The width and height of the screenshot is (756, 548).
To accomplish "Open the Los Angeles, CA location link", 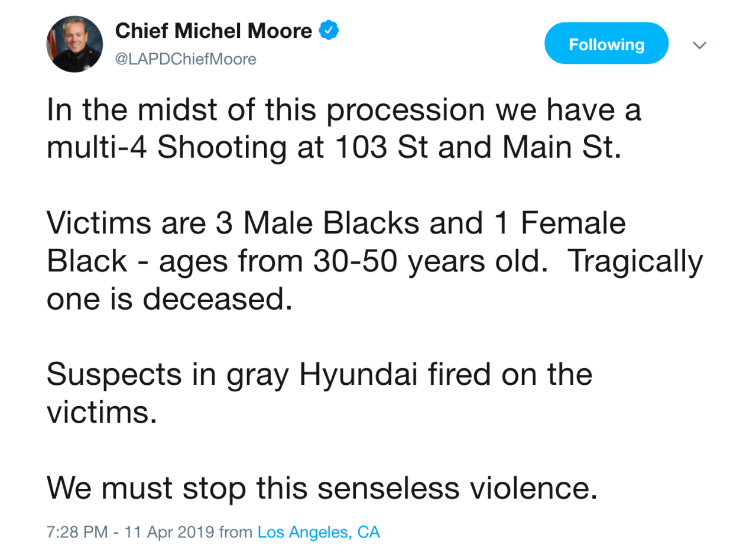I will coord(319,532).
